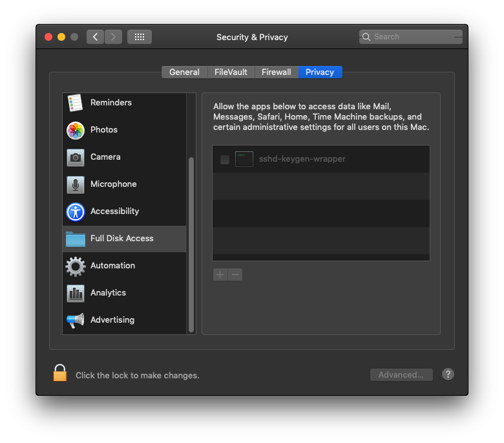Show all preferences grid button

click(140, 37)
